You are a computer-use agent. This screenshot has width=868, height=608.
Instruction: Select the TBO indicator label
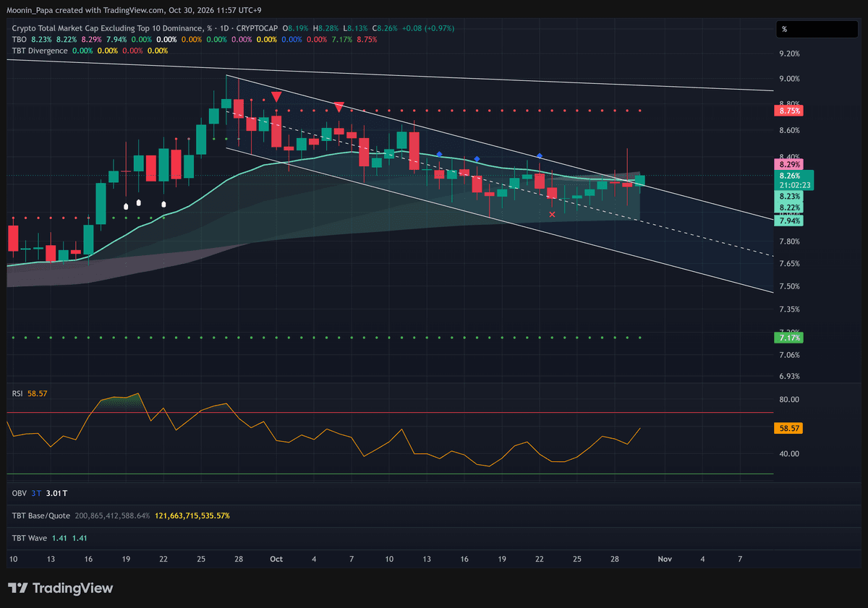click(x=20, y=39)
